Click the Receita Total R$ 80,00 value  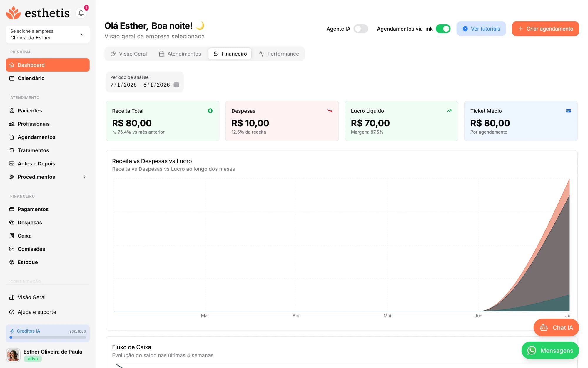[x=132, y=123]
